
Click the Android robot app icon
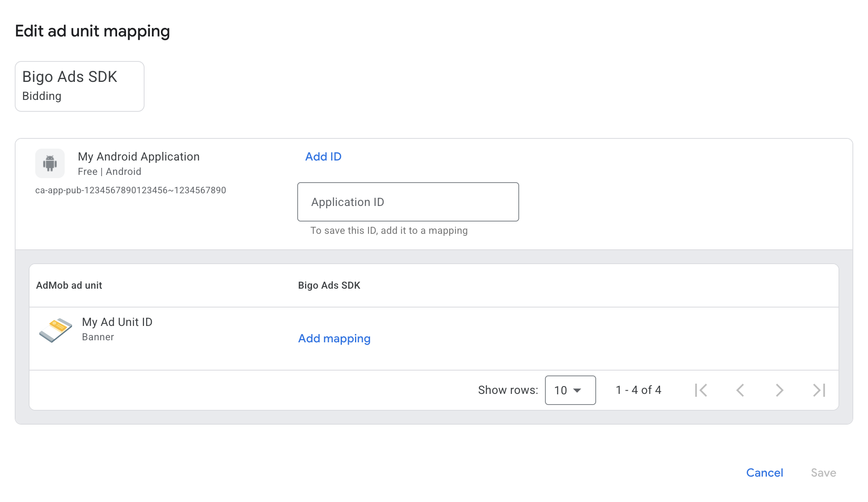coord(50,163)
